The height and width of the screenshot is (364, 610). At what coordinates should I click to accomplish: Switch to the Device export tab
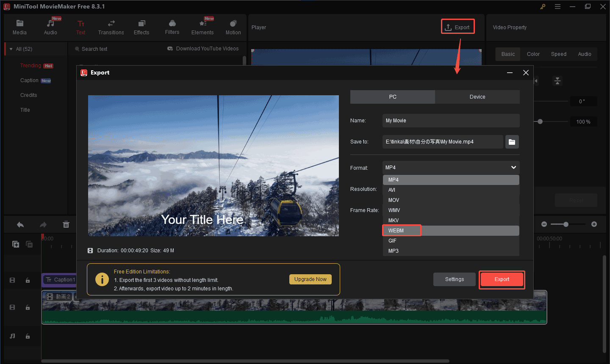click(477, 97)
